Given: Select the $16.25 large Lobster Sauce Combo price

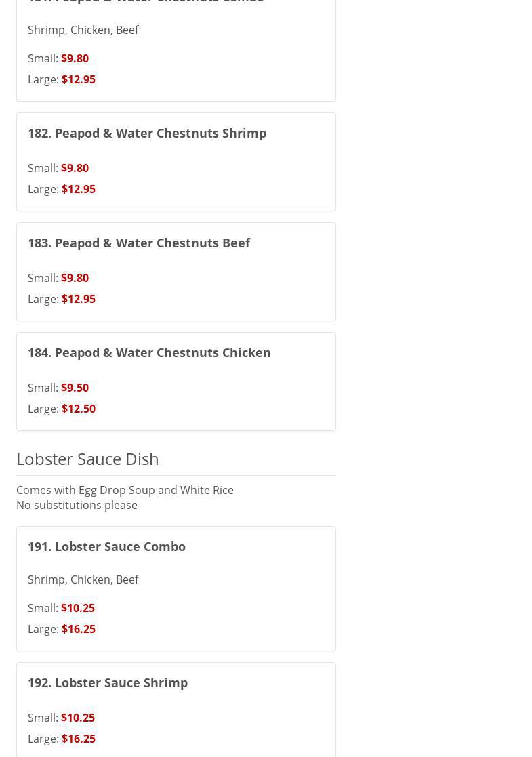Looking at the screenshot, I should pyautogui.click(x=79, y=629).
